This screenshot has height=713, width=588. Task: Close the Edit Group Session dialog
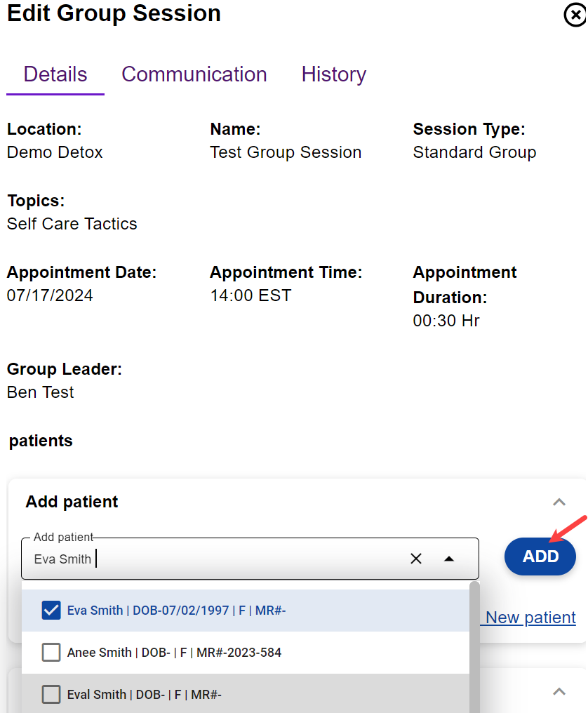click(575, 15)
